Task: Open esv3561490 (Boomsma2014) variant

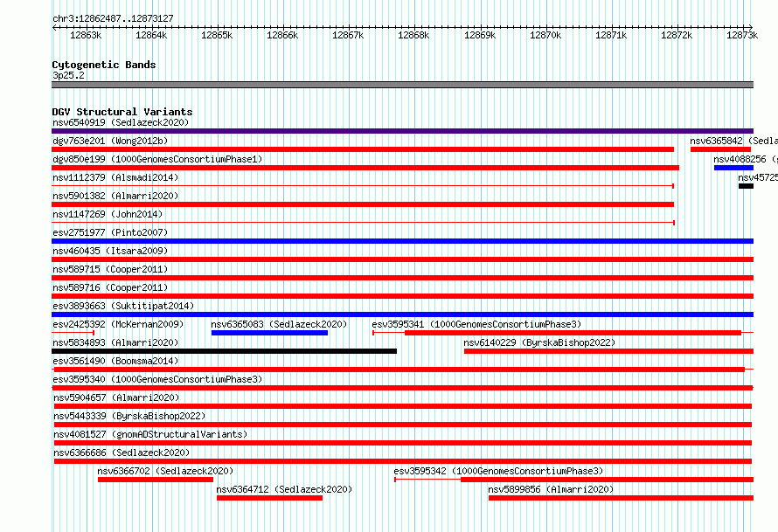Action: [x=115, y=361]
